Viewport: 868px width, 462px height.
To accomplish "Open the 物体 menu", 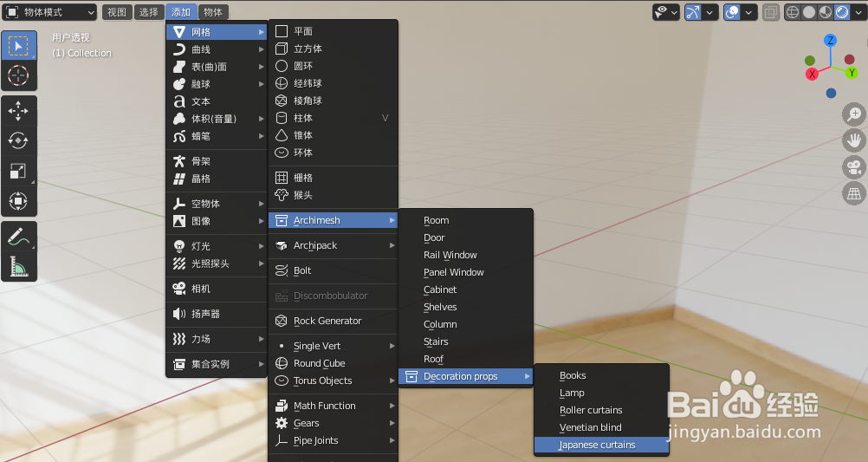I will tap(213, 12).
